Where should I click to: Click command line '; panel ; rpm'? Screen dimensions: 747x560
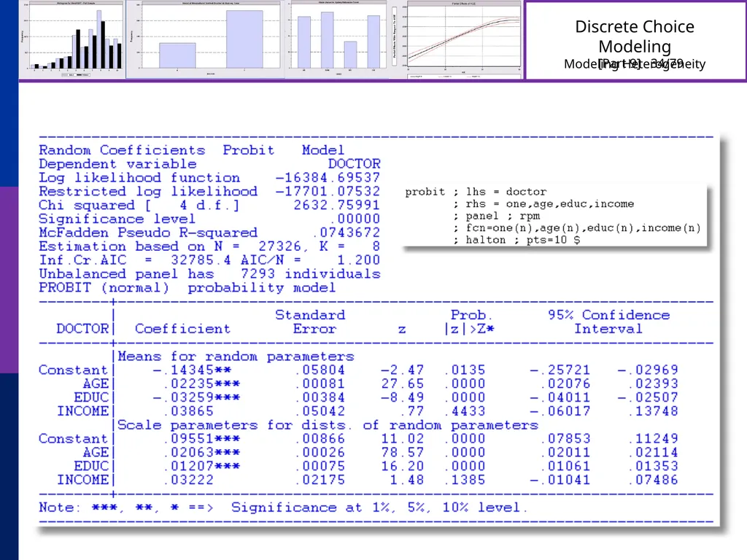(x=496, y=216)
